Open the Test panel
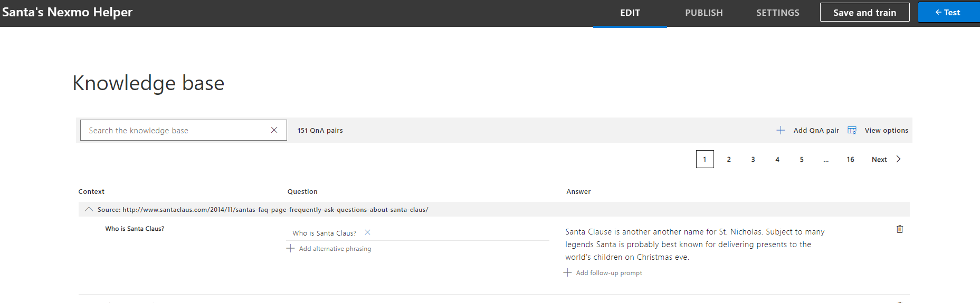The height and width of the screenshot is (303, 980). 948,12
